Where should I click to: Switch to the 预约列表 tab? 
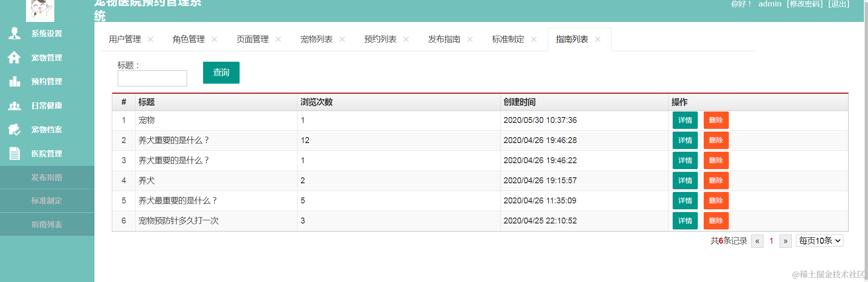[380, 39]
